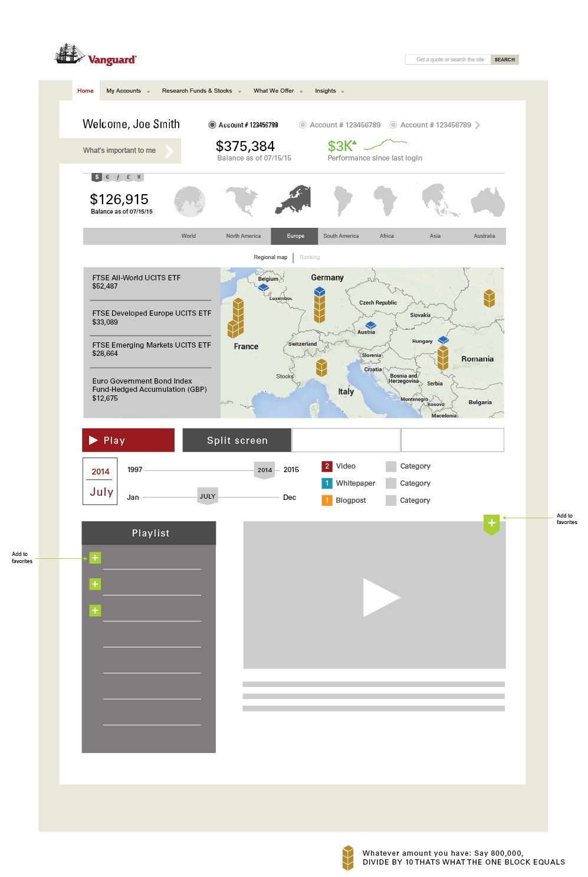Image resolution: width=588 pixels, height=877 pixels.
Task: Select the yen currency icon
Action: coord(139,177)
